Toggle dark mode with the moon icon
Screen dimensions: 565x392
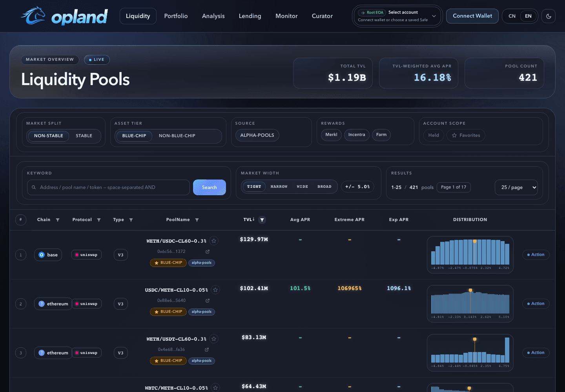click(549, 16)
